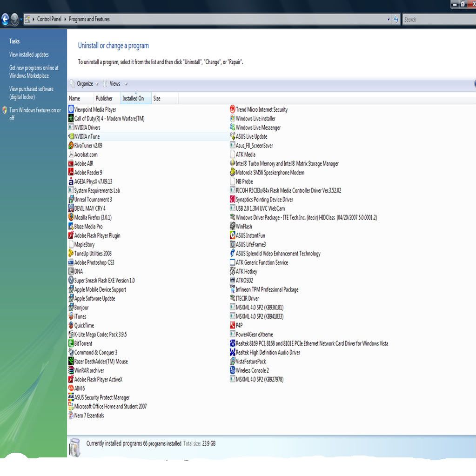Image resolution: width=476 pixels, height=476 pixels.
Task: Click the Mozilla Firefox icon
Action: point(71,217)
